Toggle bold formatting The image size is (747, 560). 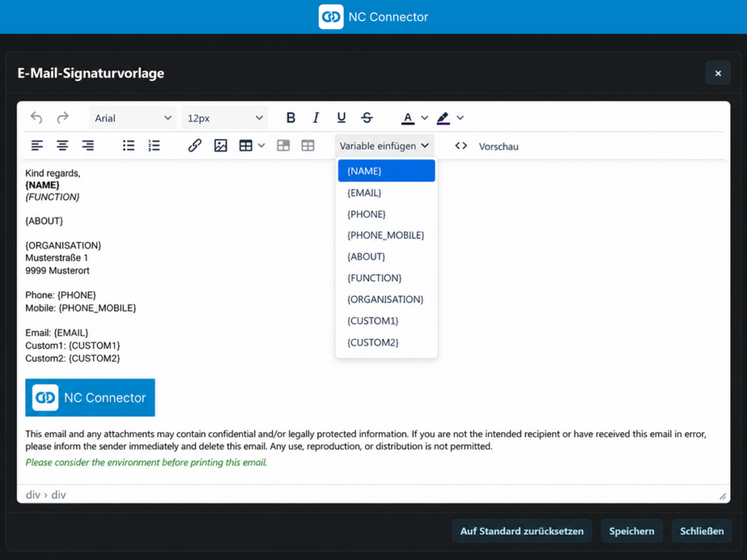290,117
